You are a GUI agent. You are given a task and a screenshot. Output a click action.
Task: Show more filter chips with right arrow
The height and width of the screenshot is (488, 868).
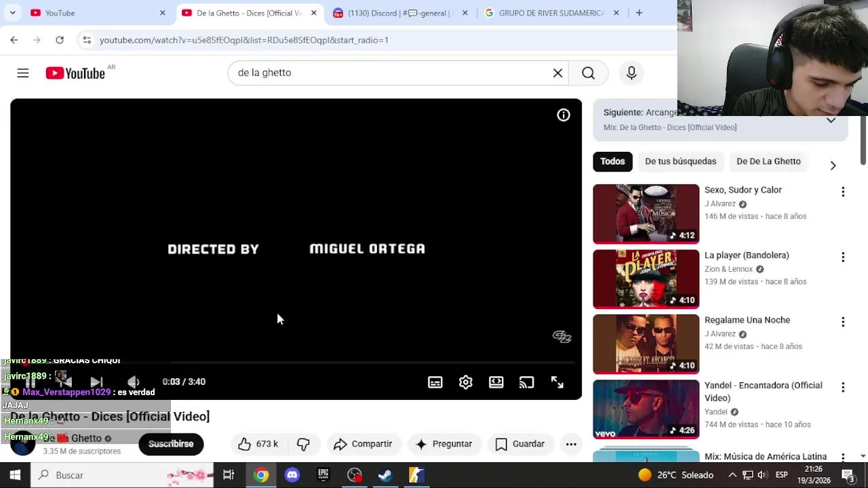pos(833,165)
